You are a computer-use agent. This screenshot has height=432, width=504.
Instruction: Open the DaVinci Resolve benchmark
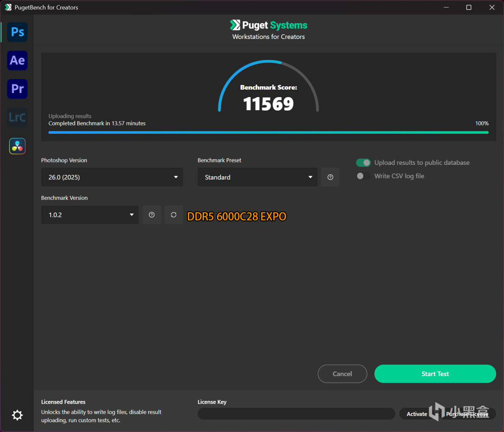pyautogui.click(x=17, y=146)
